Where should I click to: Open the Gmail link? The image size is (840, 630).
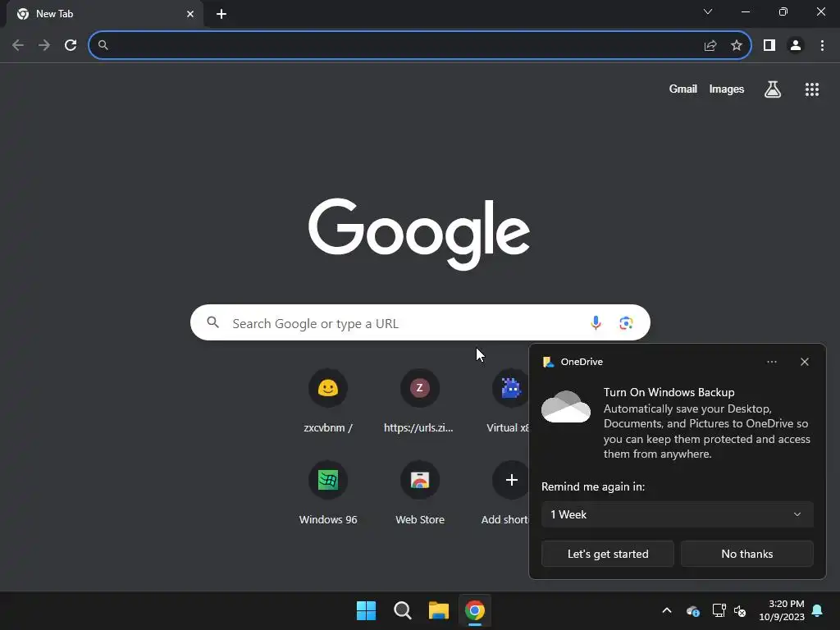point(682,89)
